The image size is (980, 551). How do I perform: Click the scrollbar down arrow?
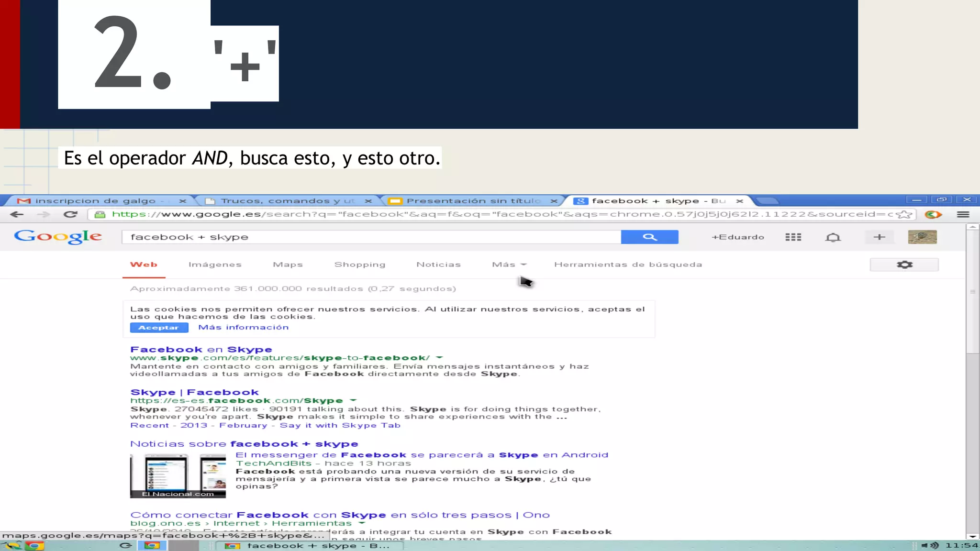click(x=972, y=537)
